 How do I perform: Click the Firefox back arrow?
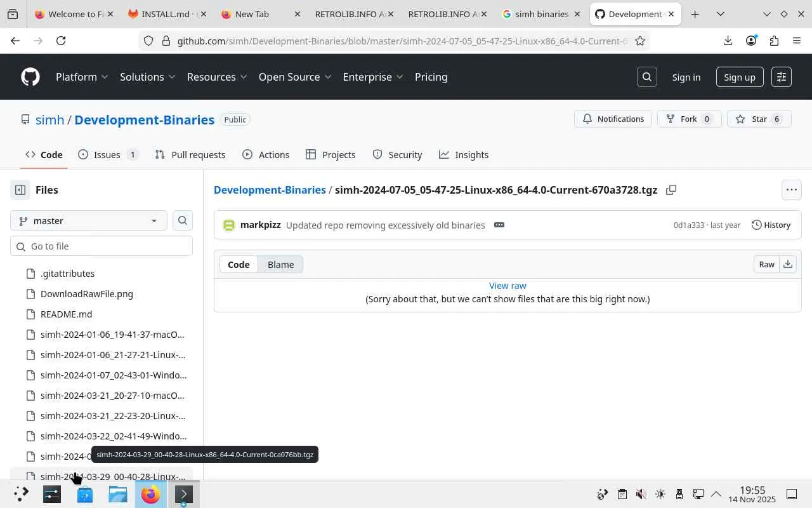tap(15, 41)
